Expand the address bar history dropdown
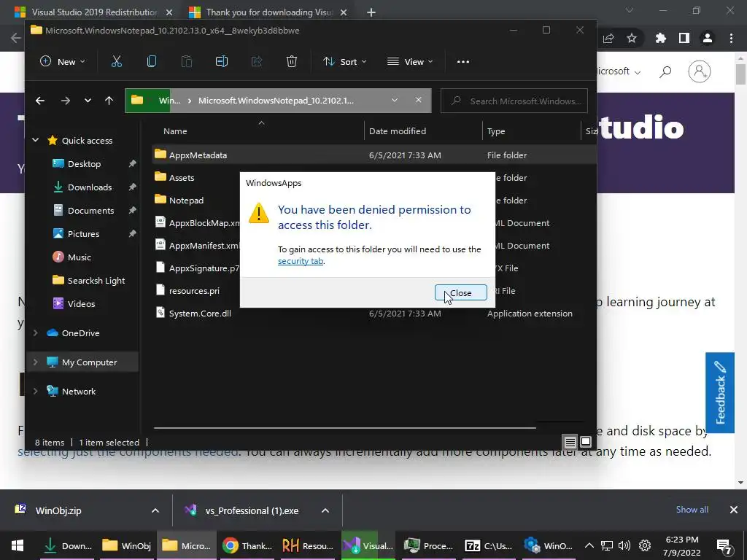The width and height of the screenshot is (747, 560). 395,100
